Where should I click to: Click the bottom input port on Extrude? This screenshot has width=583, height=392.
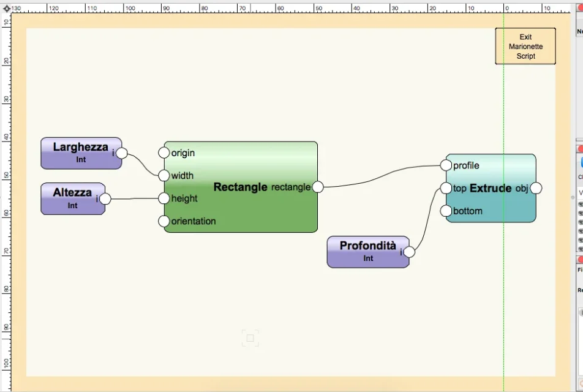point(446,211)
